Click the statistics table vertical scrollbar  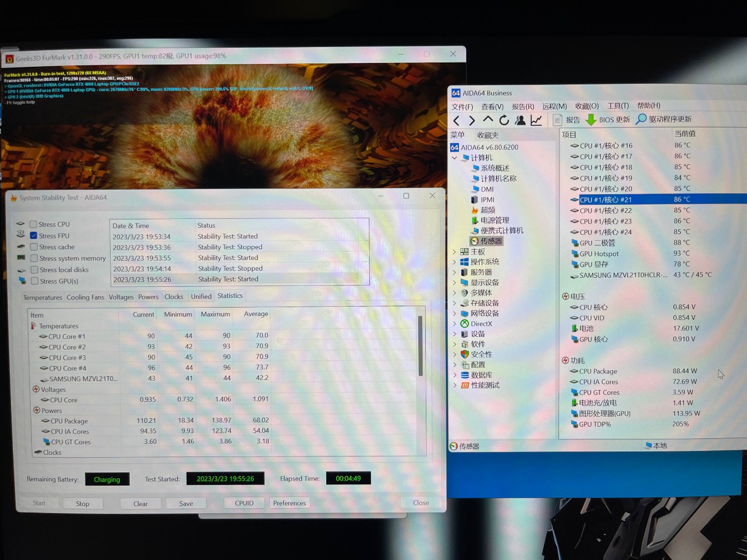(421, 346)
